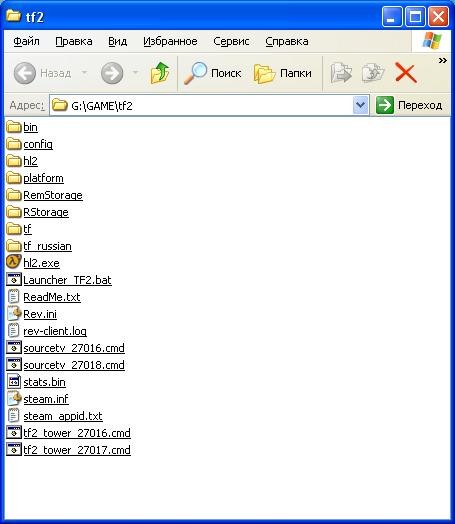Click the RStorage folder icon
This screenshot has width=455, height=524.
click(14, 212)
